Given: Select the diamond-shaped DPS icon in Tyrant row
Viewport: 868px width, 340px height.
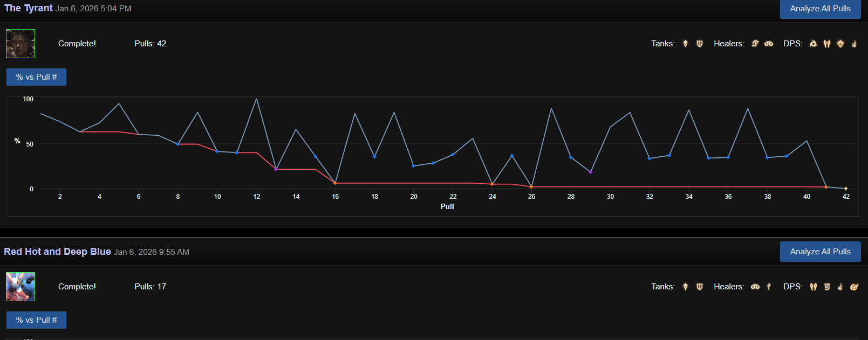Looking at the screenshot, I should coord(840,44).
